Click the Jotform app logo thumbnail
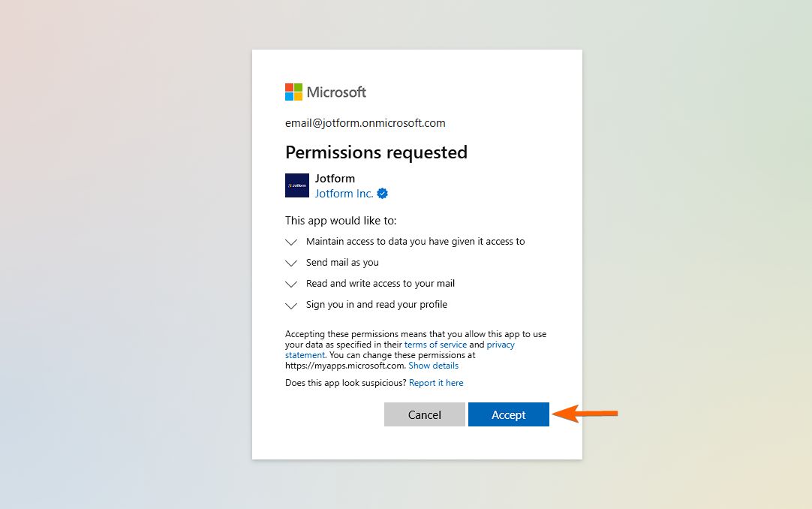The image size is (812, 509). point(297,185)
